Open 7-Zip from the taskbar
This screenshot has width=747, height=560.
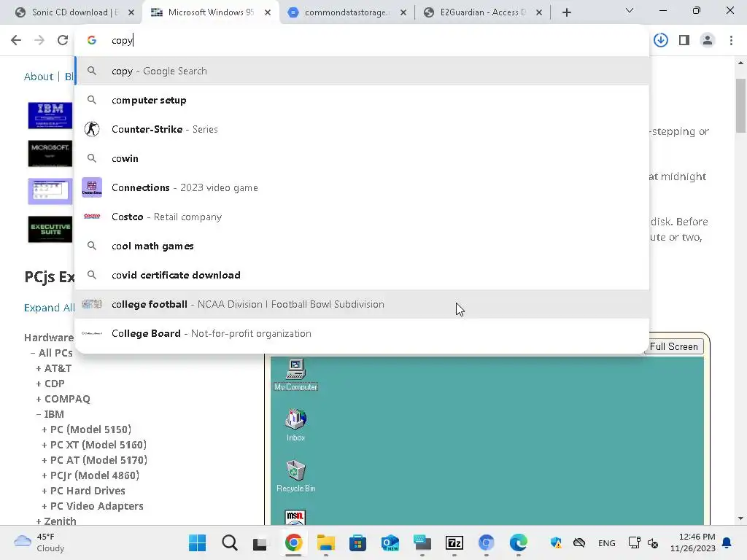coord(454,542)
